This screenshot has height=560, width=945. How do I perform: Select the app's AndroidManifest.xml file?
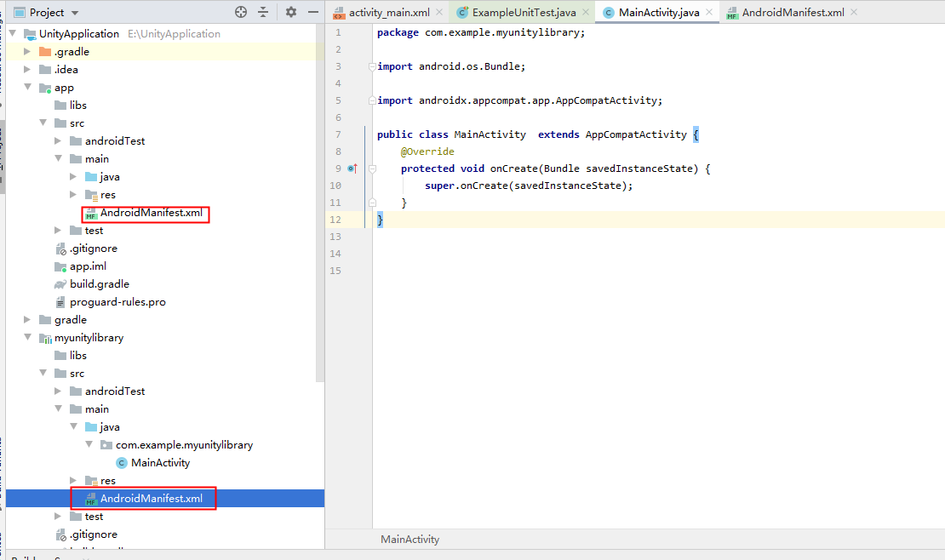pyautogui.click(x=143, y=213)
